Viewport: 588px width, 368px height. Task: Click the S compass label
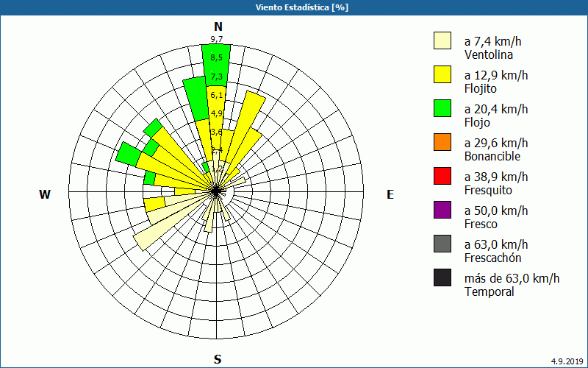[218, 359]
